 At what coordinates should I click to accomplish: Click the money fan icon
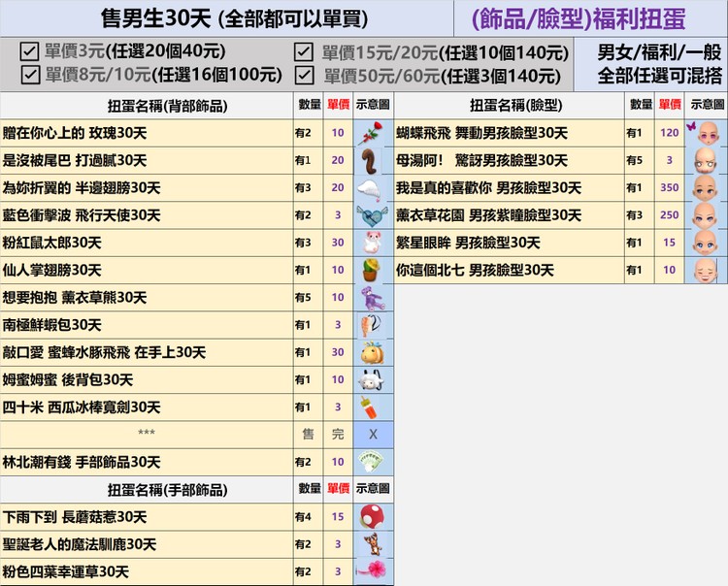click(371, 462)
